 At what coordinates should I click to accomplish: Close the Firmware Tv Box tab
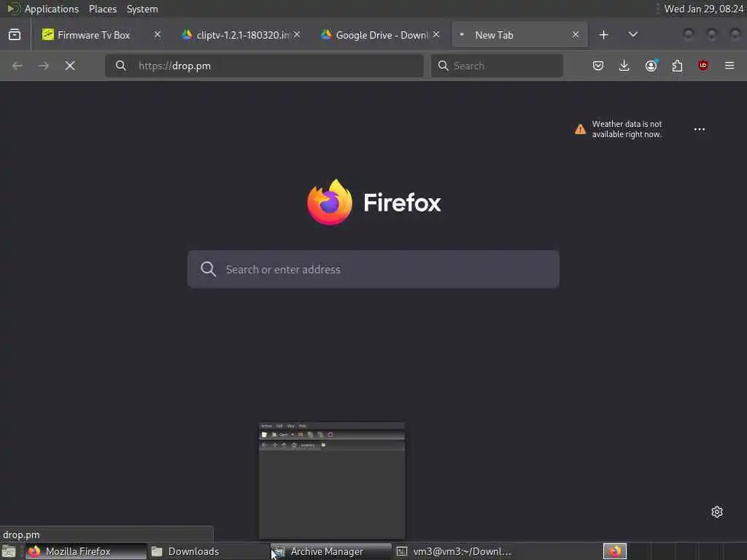click(x=158, y=35)
